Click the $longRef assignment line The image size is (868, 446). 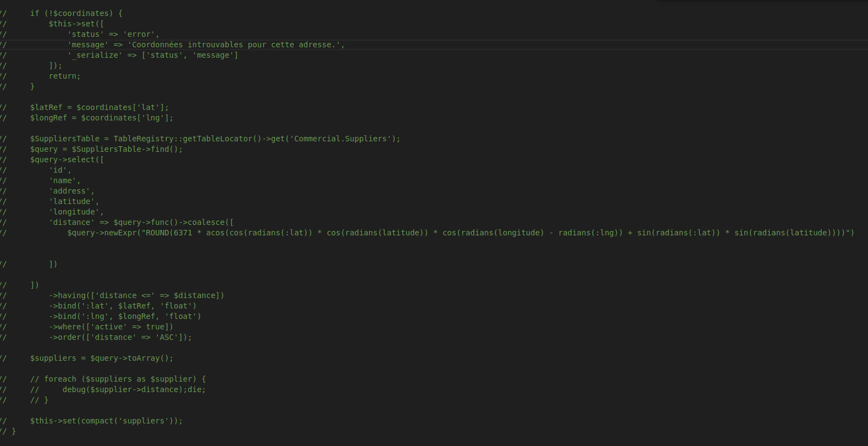point(101,118)
